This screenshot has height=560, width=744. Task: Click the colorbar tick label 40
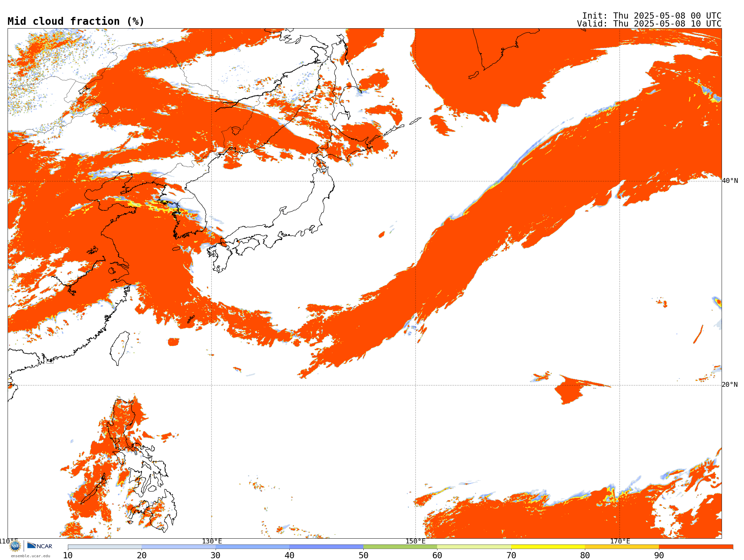[289, 556]
